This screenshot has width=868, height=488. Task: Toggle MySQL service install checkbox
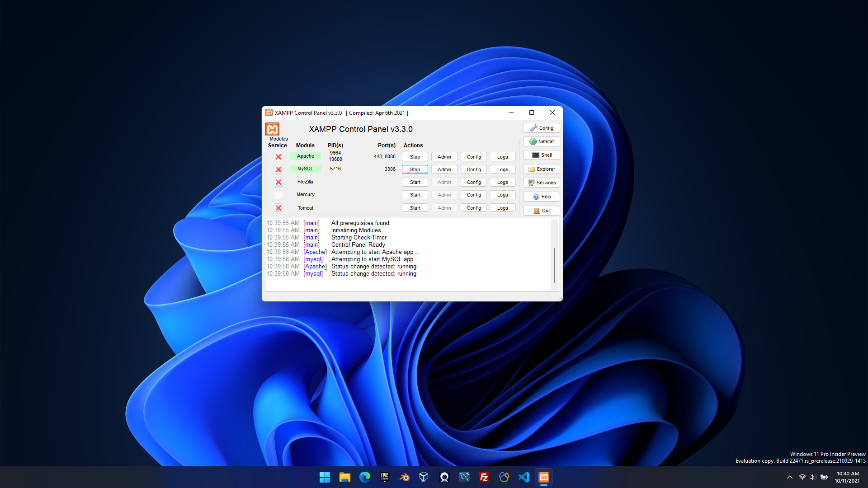278,169
